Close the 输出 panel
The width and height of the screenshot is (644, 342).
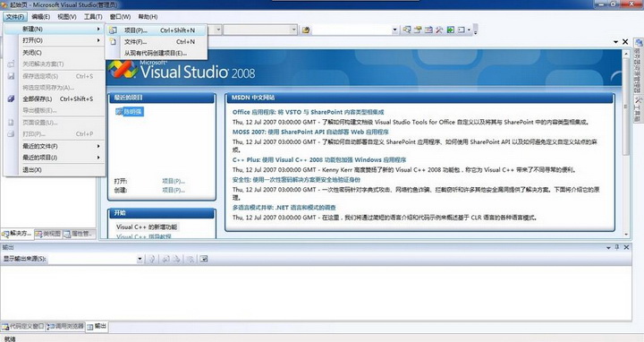click(626, 247)
